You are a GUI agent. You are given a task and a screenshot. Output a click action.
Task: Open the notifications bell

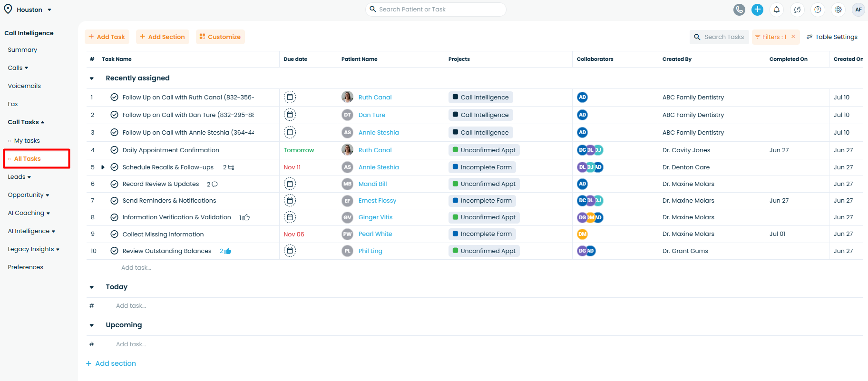coord(776,10)
